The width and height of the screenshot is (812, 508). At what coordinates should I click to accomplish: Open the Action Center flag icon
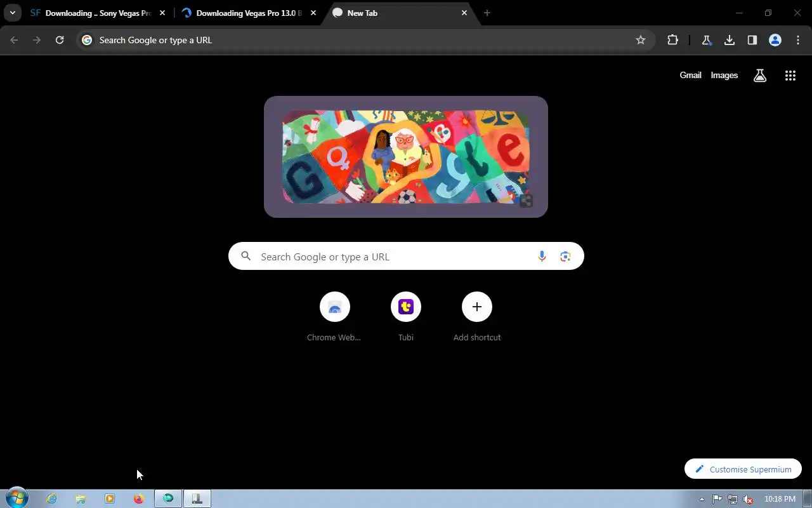[717, 499]
